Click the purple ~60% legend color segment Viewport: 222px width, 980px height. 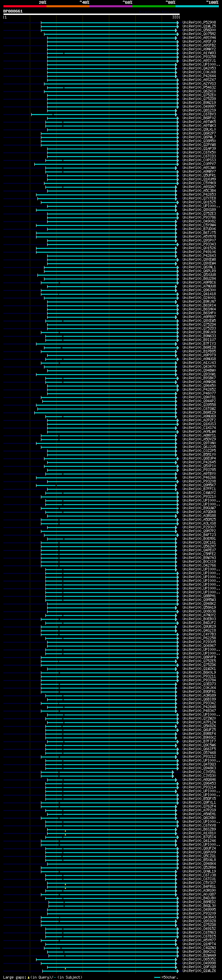coord(111,6)
